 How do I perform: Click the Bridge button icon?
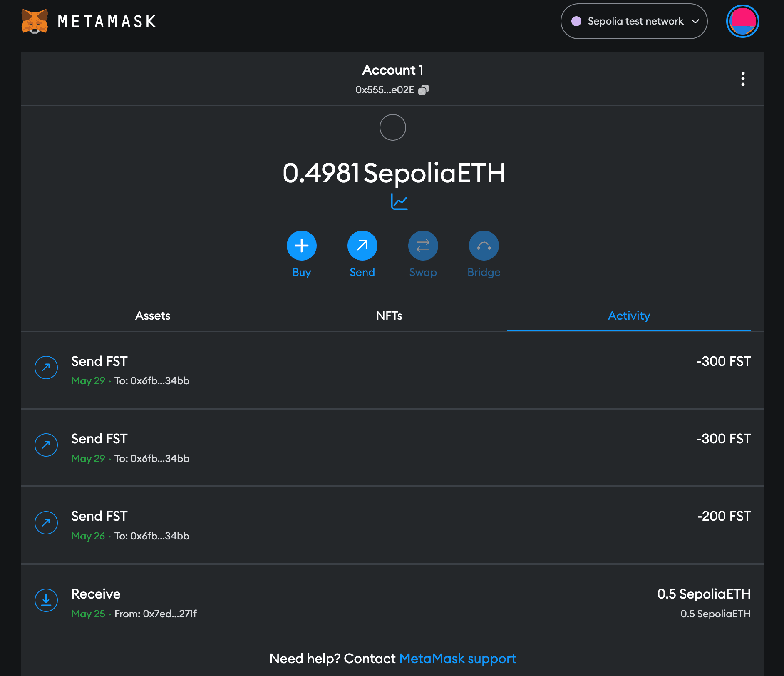[x=484, y=246]
